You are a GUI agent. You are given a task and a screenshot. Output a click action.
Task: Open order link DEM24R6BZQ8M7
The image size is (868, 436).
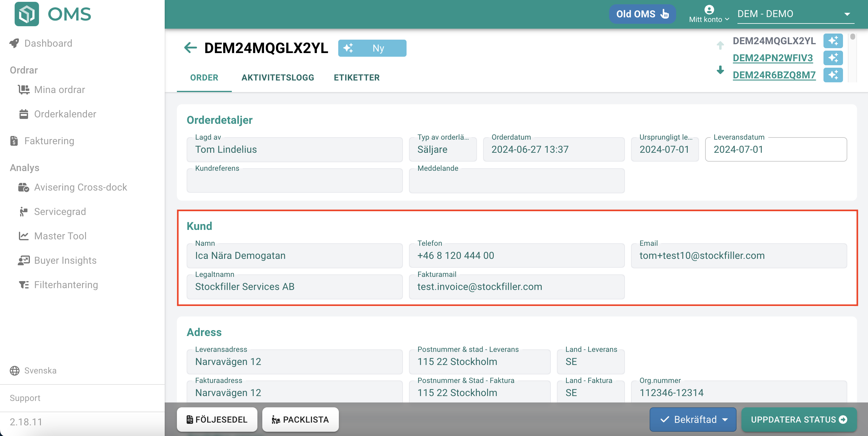point(774,75)
